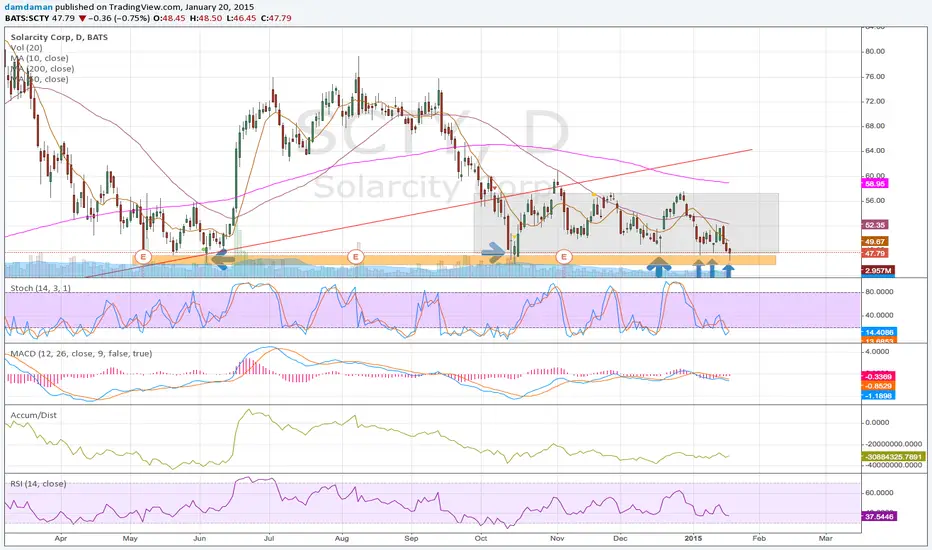This screenshot has height=550, width=932.
Task: Select the BATS:SCTY ticker symbol text
Action: [x=28, y=18]
